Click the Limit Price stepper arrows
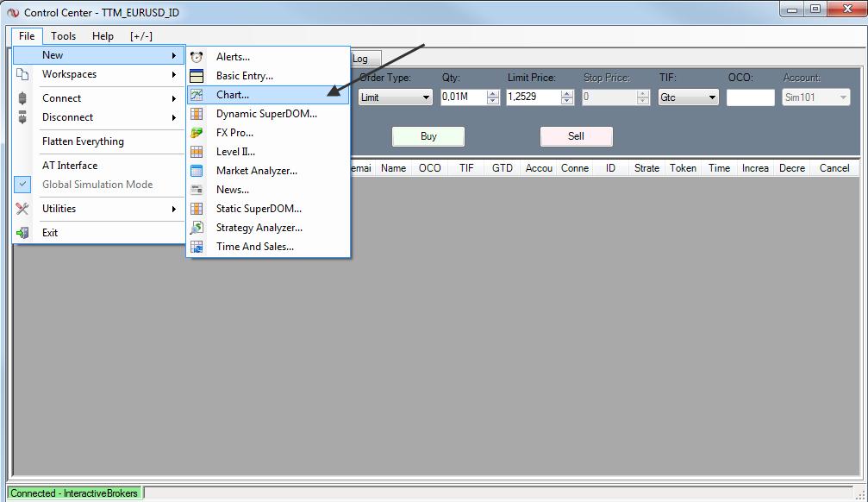The image size is (868, 502). pyautogui.click(x=567, y=97)
